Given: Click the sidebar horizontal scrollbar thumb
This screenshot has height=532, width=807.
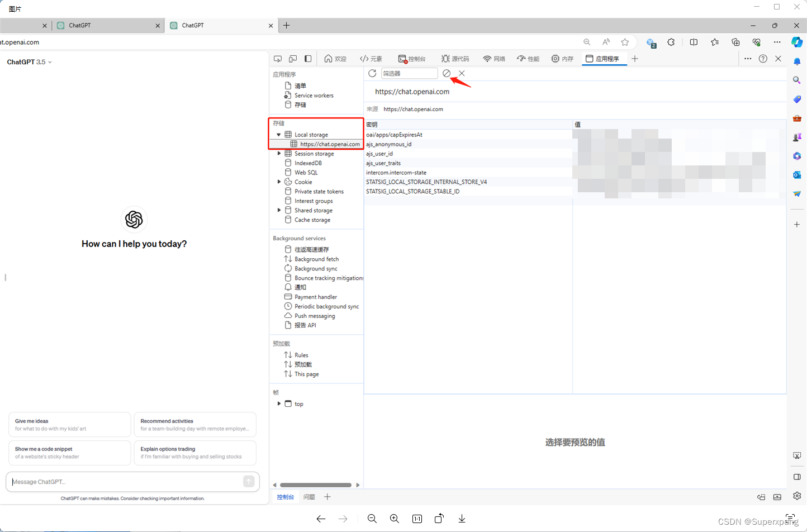Looking at the screenshot, I should tap(316, 485).
